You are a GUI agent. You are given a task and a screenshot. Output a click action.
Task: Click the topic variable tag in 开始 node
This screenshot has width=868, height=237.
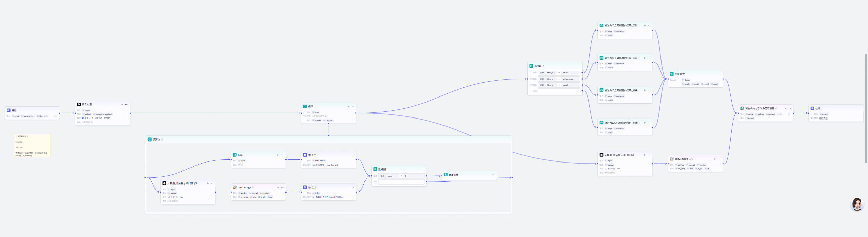[x=16, y=116]
